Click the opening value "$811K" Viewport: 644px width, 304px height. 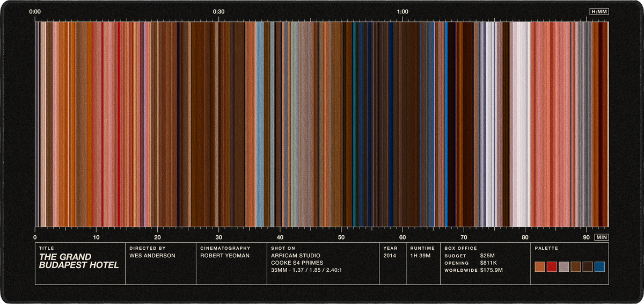point(489,263)
